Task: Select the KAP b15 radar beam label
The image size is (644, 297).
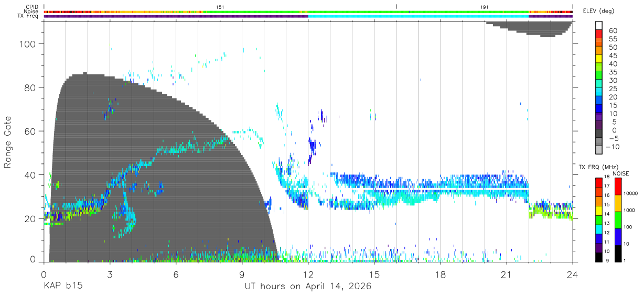Action: [62, 287]
